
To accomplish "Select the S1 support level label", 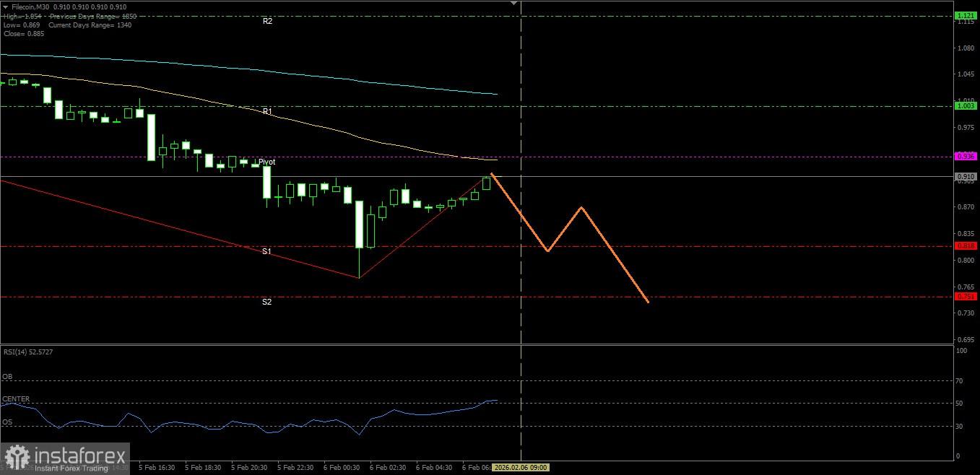I will tap(266, 252).
